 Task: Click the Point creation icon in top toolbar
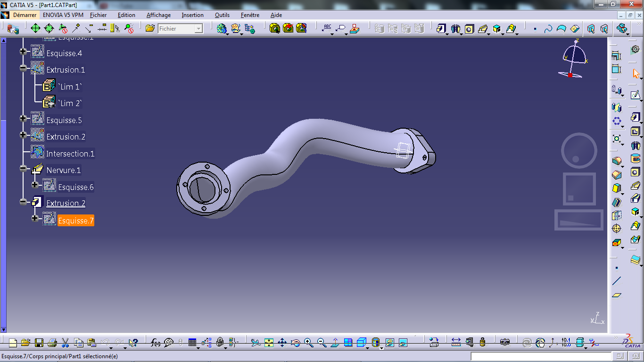click(x=535, y=29)
